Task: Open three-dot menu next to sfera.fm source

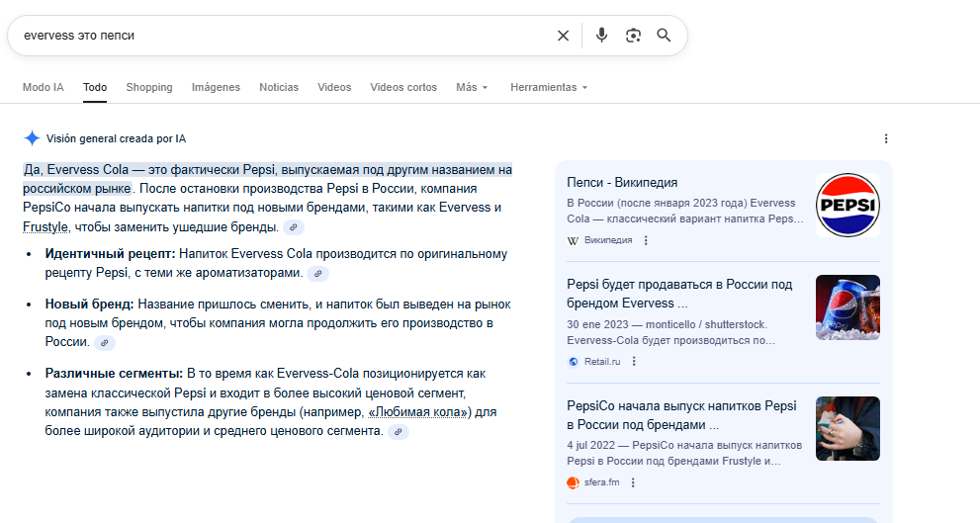Action: pos(633,482)
